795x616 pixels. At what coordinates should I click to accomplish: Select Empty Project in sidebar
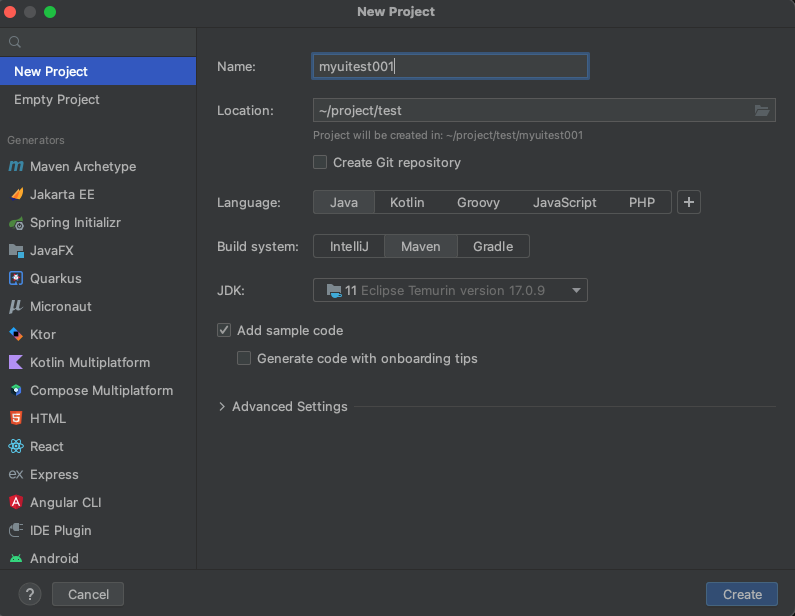(x=98, y=99)
